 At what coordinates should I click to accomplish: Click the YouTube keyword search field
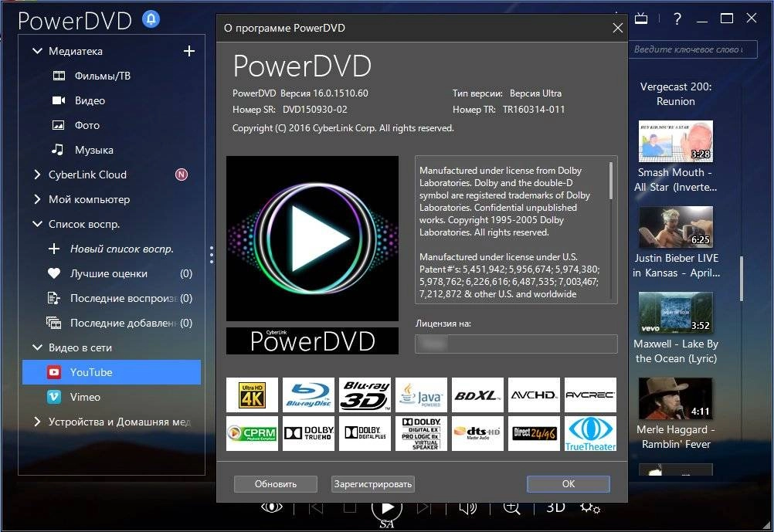click(693, 49)
